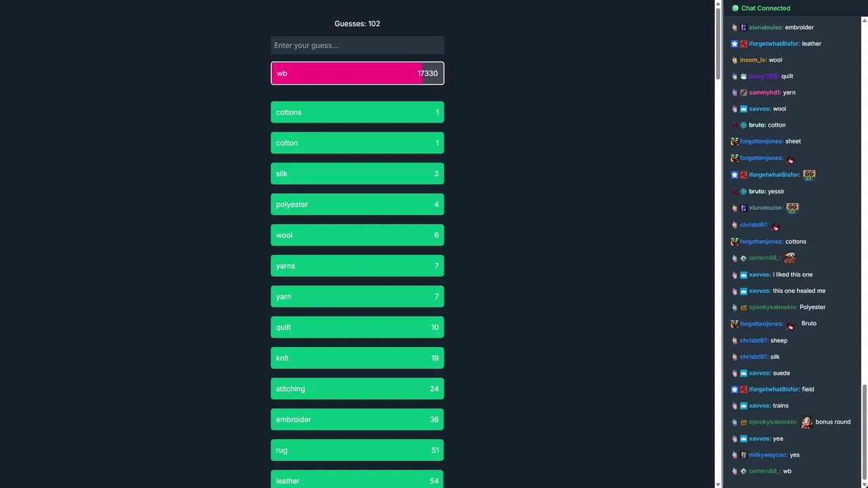
Task: Click the GG emote in xlunalouise's message
Action: tap(792, 207)
